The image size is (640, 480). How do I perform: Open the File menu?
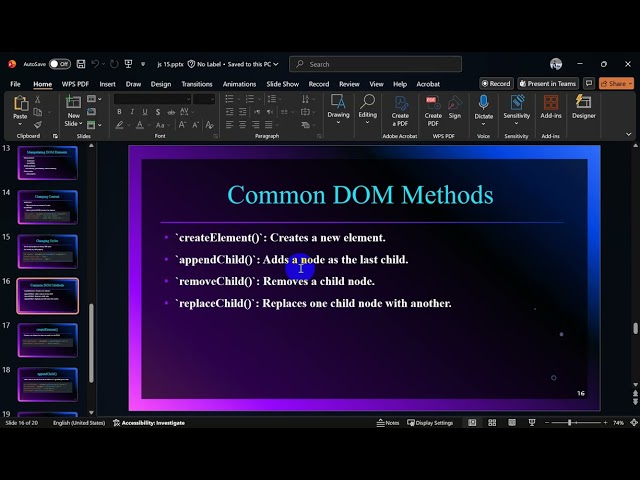(x=16, y=84)
